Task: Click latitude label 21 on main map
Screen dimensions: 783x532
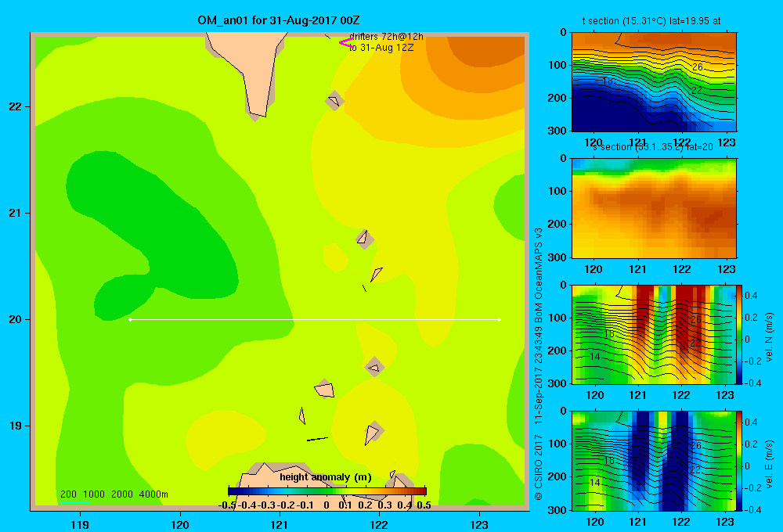Action: pos(16,213)
